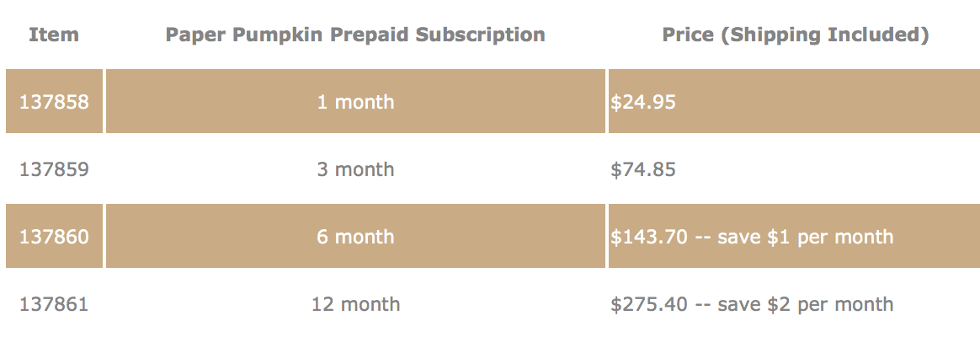Select the $275.40 price text
Screen dimensions: 980x337
pos(649,304)
